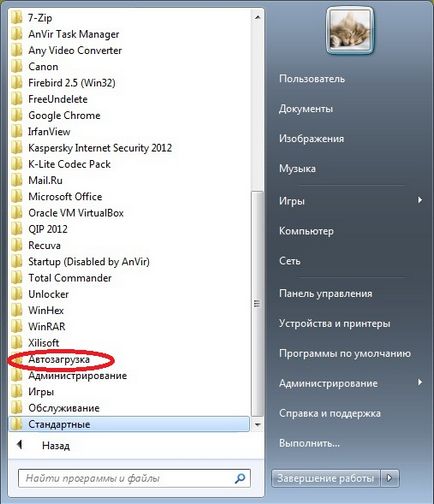The height and width of the screenshot is (504, 434).
Task: Select the IrfanView label
Action: [x=49, y=132]
